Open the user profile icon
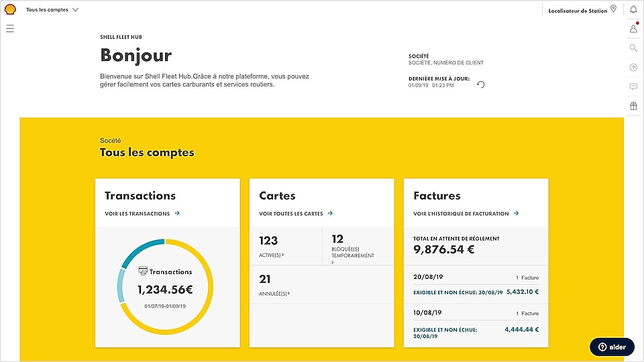The height and width of the screenshot is (362, 644). pyautogui.click(x=633, y=29)
